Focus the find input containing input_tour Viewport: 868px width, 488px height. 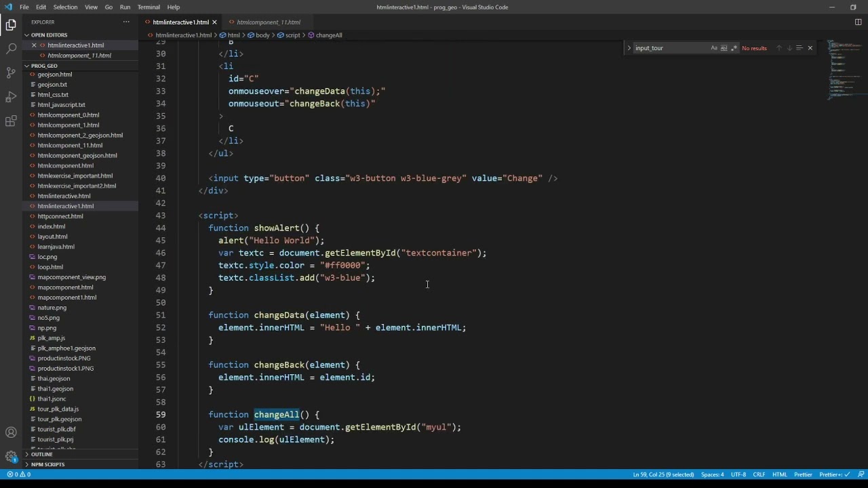[671, 48]
